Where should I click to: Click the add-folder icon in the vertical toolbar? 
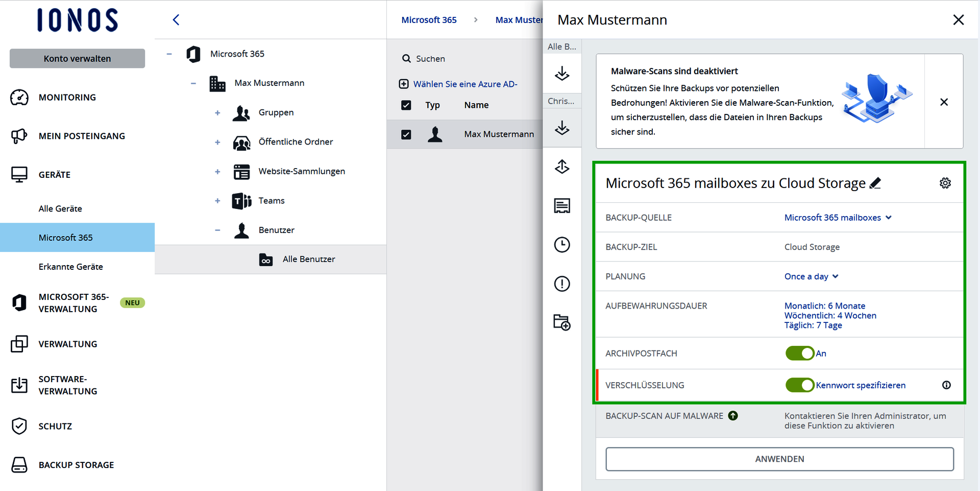pyautogui.click(x=562, y=322)
